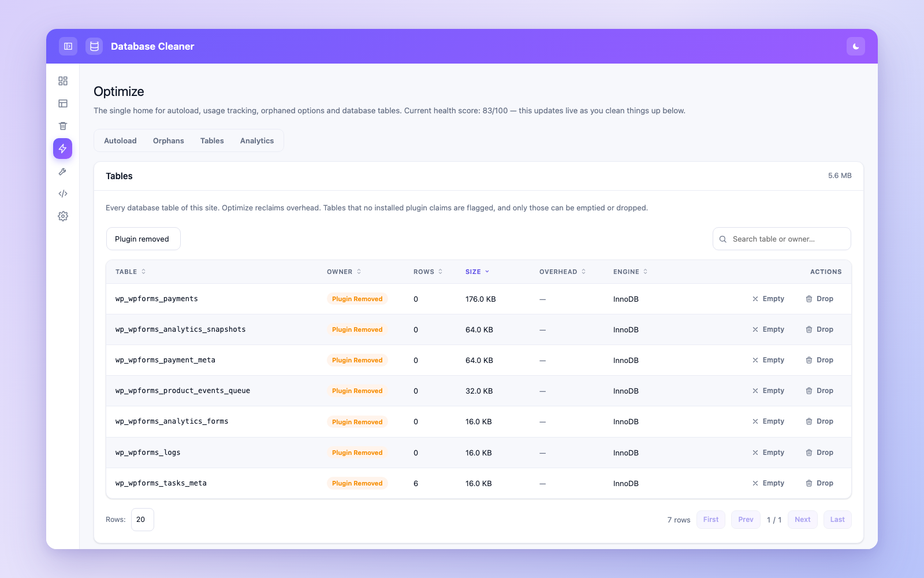The height and width of the screenshot is (578, 924).
Task: Drop the wp_wpforms_payment_meta table
Action: pyautogui.click(x=819, y=360)
